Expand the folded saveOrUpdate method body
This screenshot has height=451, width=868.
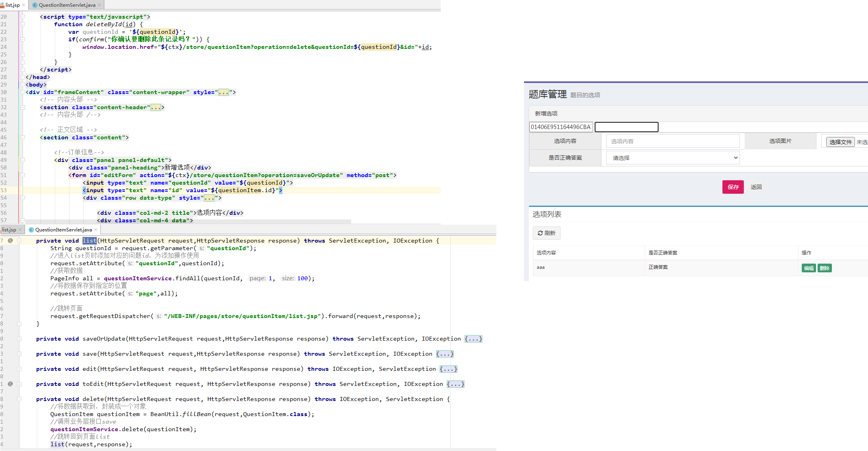tap(473, 339)
